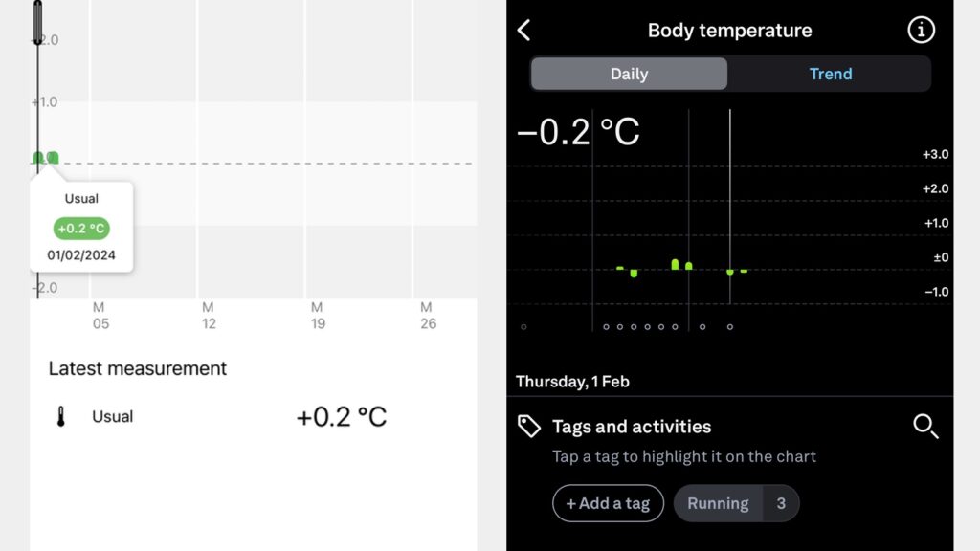
Task: Click the green +0.2 °C tooltip badge
Action: 81,229
